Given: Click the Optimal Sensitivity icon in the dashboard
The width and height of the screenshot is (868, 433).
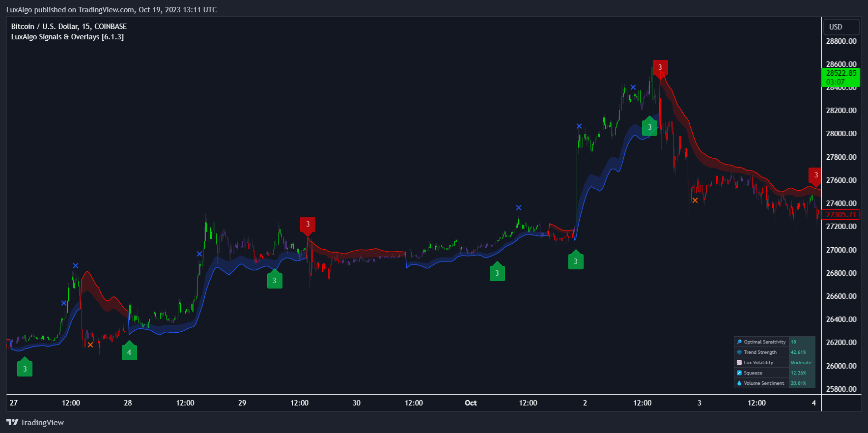Looking at the screenshot, I should pyautogui.click(x=739, y=342).
